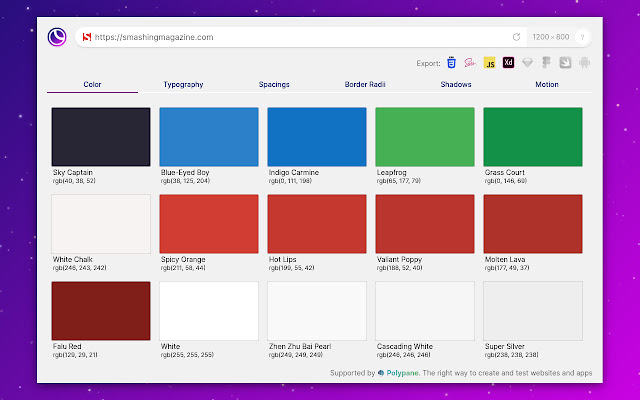Switch to the Typography tab
This screenshot has width=640, height=400.
coord(183,85)
